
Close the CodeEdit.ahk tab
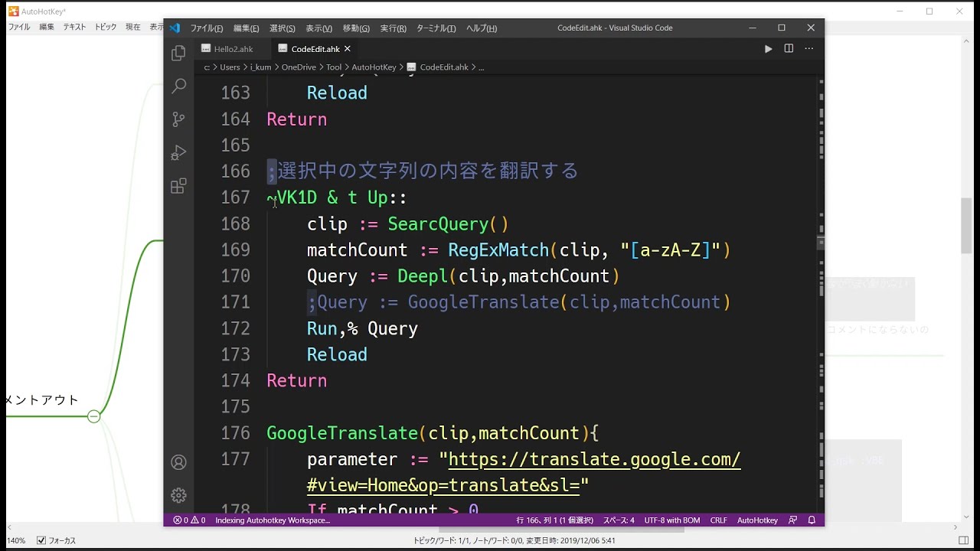point(347,49)
